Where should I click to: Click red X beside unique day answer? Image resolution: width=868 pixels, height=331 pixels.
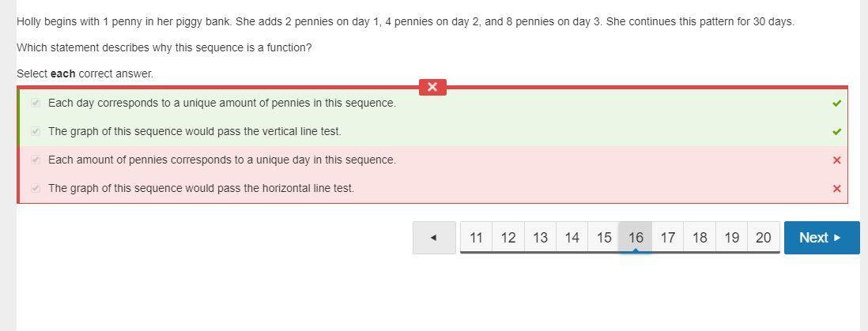[836, 160]
